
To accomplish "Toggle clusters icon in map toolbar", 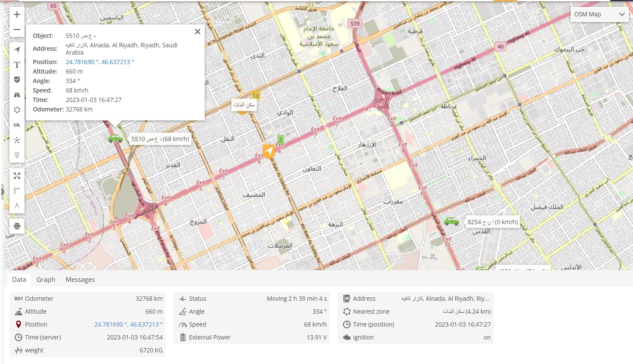I will [17, 140].
